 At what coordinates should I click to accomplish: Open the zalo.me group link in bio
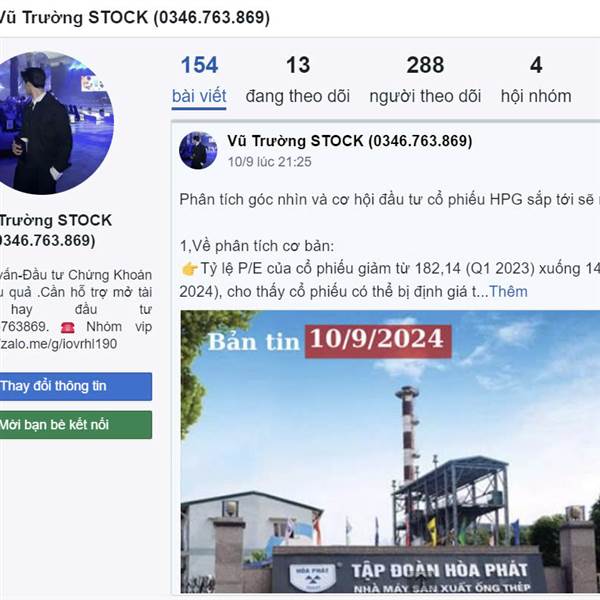point(59,344)
